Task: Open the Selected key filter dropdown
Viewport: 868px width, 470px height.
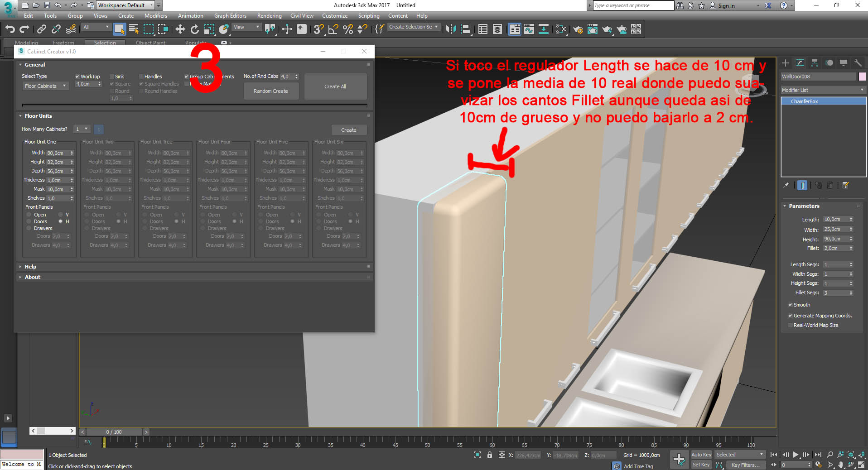Action: click(739, 455)
